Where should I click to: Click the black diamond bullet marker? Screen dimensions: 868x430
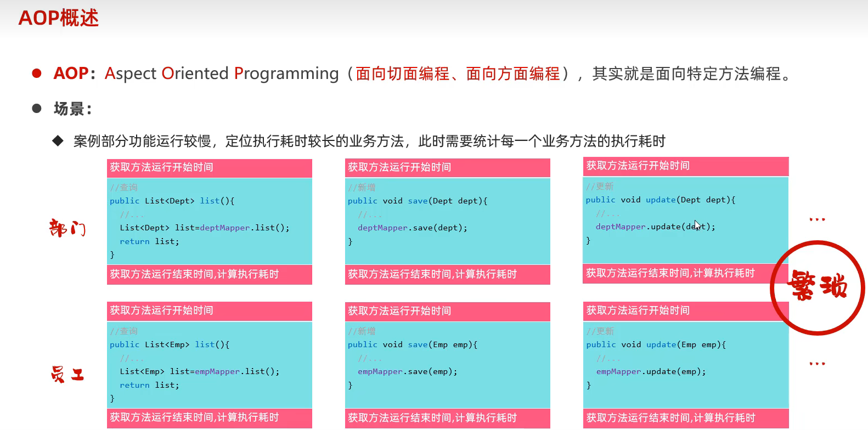(58, 141)
